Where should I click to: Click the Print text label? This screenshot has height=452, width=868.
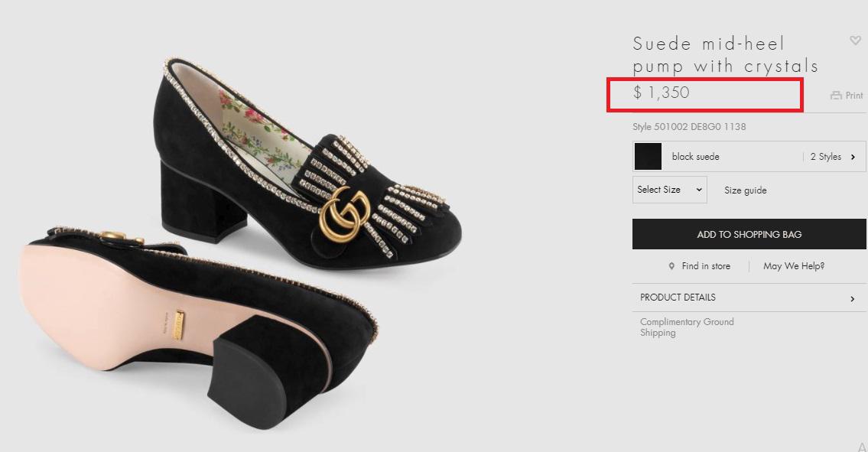pyautogui.click(x=854, y=96)
